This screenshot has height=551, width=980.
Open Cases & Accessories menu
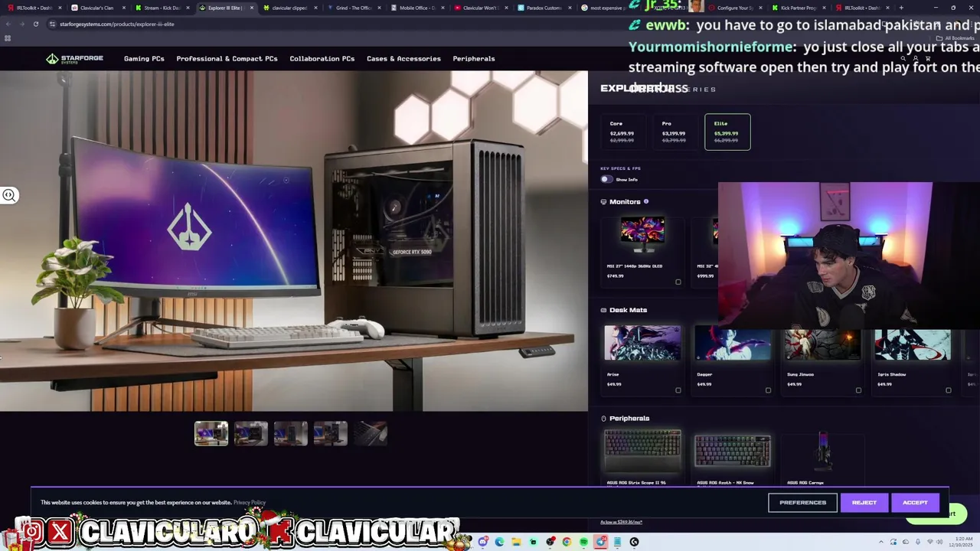pos(403,59)
